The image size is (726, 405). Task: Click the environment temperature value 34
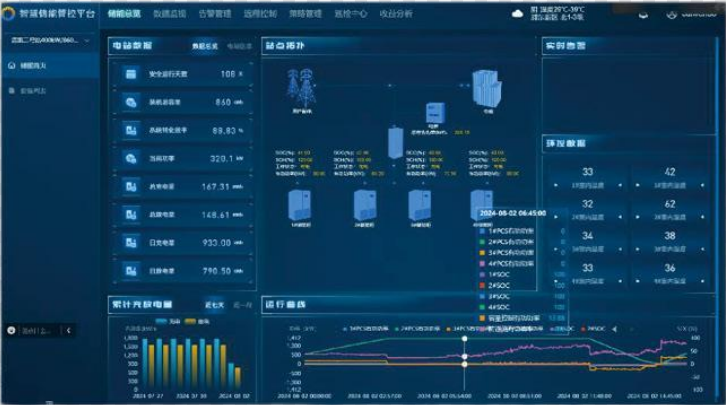click(x=588, y=236)
